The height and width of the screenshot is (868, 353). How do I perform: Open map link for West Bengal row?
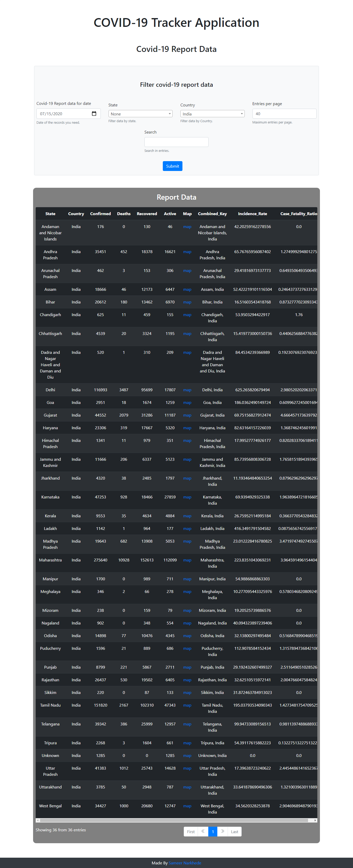point(187,806)
